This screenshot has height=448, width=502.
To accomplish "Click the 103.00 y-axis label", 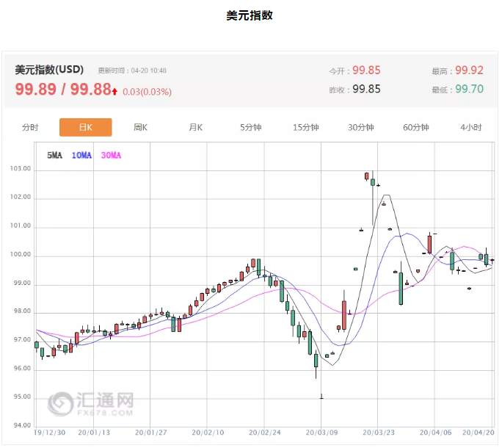I will coord(21,169).
